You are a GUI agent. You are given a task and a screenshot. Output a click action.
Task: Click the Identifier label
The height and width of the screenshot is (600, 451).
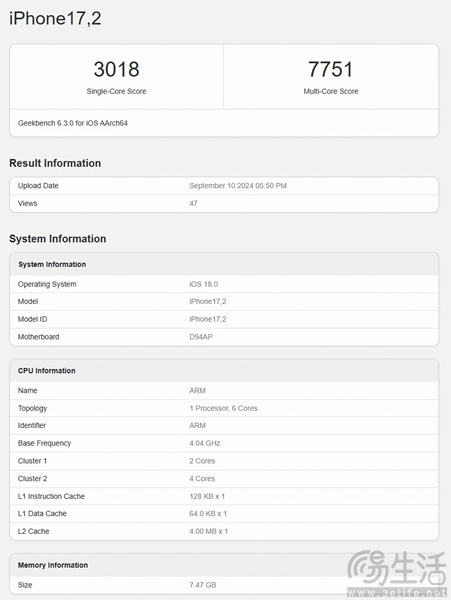point(32,426)
